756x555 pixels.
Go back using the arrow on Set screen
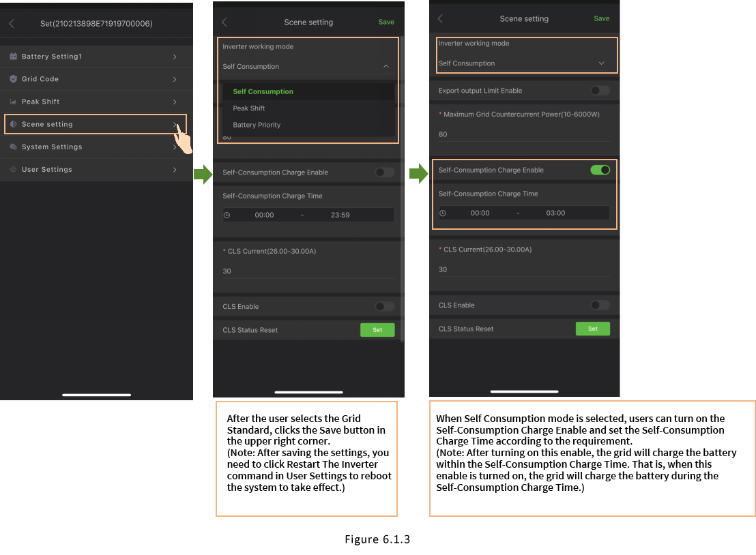[12, 24]
